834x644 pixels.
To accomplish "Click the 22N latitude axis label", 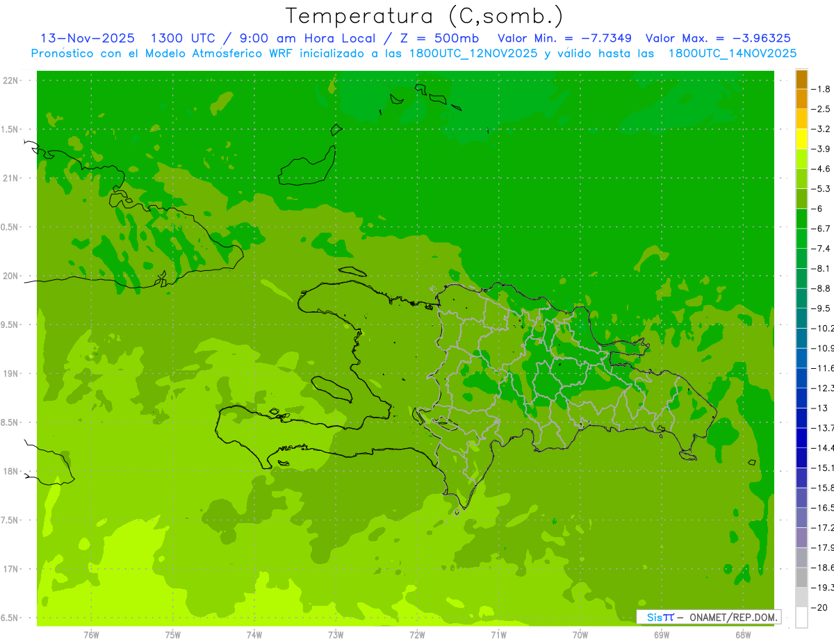I will click(11, 81).
